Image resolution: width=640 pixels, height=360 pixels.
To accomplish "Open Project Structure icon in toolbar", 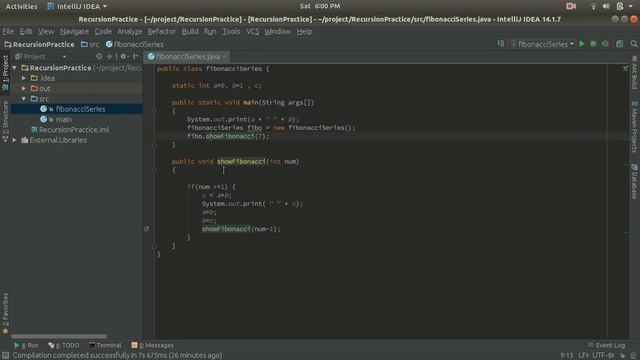I will tap(620, 44).
